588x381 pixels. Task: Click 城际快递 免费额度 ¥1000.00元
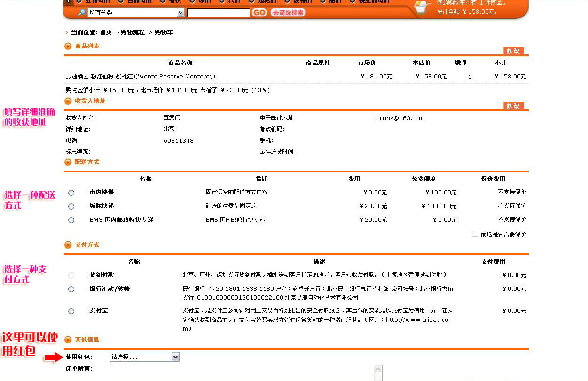point(439,206)
